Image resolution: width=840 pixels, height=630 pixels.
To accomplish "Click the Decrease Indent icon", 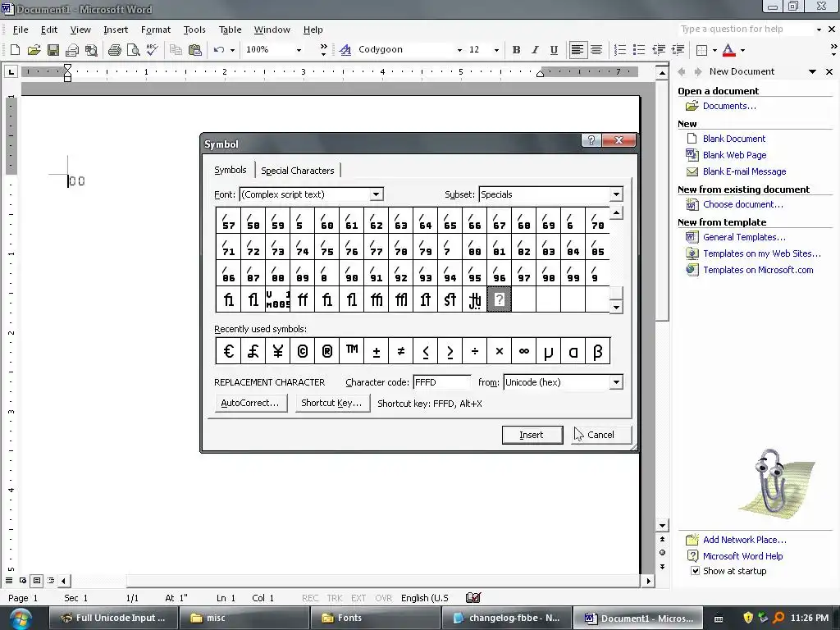I will point(659,50).
